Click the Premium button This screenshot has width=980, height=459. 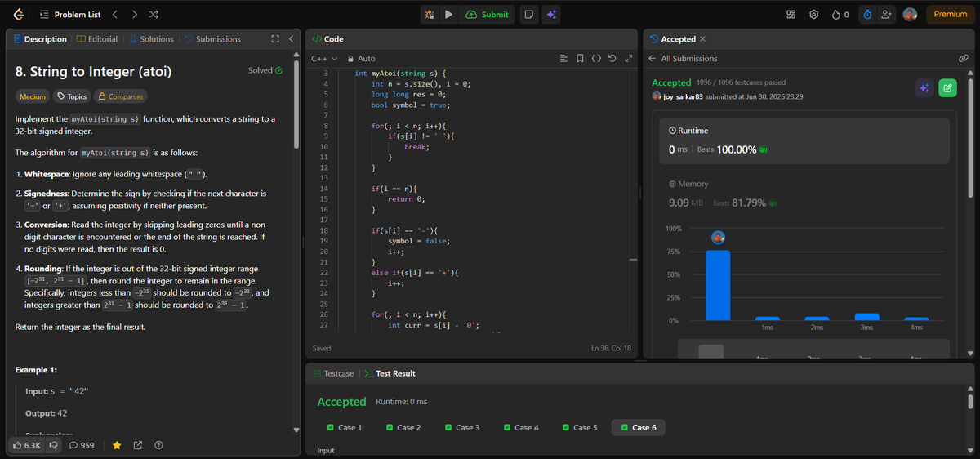pyautogui.click(x=950, y=14)
